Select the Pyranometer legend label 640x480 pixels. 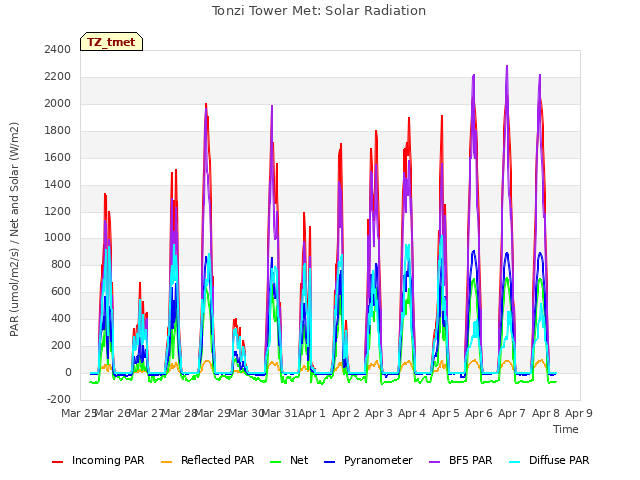click(378, 460)
